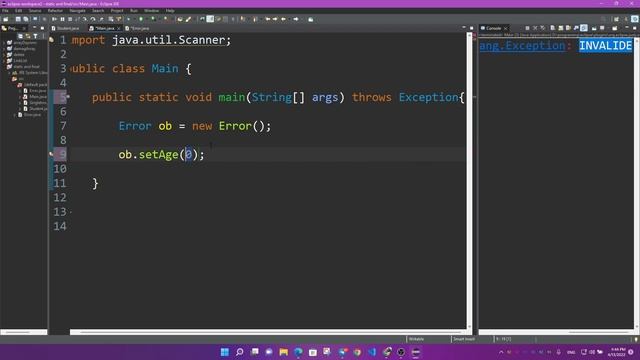Image resolution: width=640 pixels, height=360 pixels.
Task: Click warning marker beside line 1
Action: coord(51,40)
